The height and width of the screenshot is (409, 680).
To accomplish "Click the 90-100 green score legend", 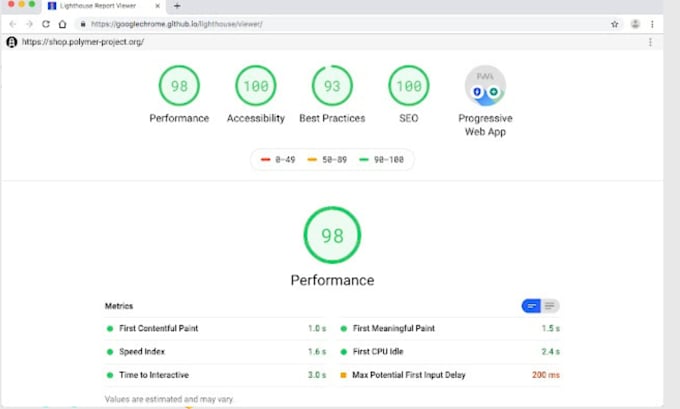I will coord(382,160).
